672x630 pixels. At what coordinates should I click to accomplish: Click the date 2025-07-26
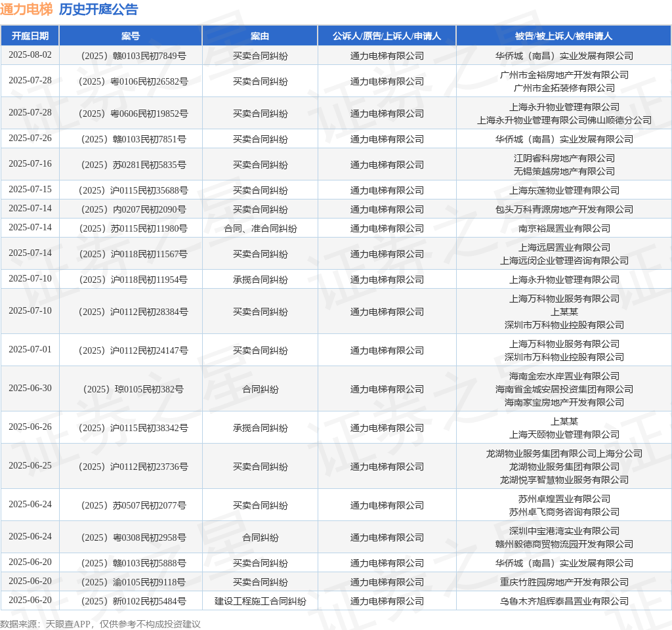coord(30,138)
